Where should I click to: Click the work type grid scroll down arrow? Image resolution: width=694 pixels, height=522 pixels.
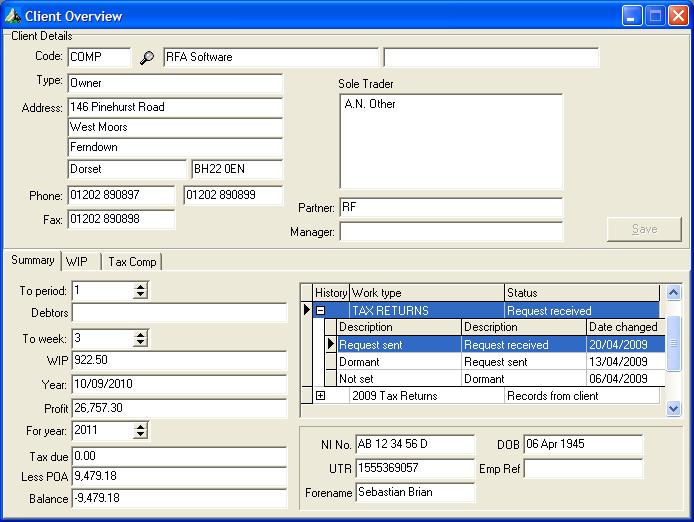(673, 408)
